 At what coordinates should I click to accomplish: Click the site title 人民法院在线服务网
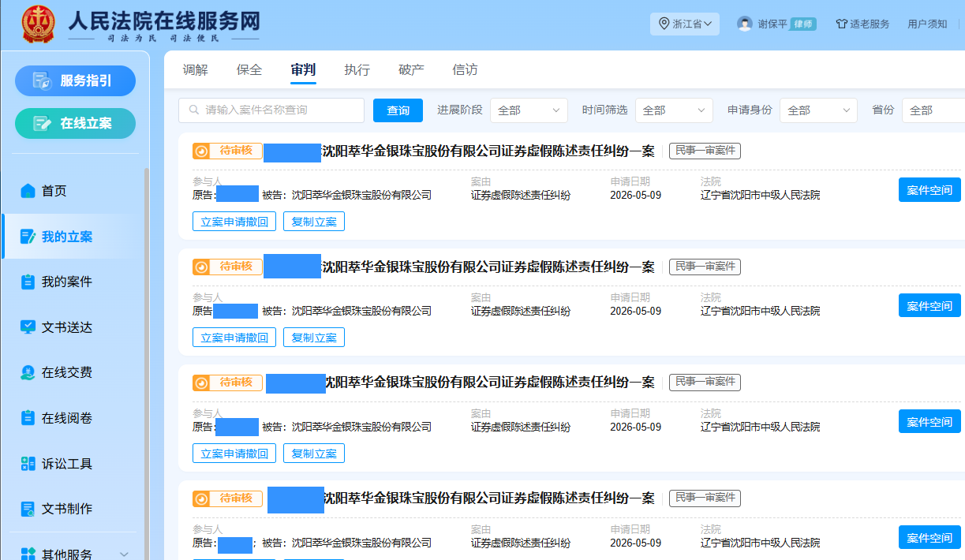pos(164,21)
